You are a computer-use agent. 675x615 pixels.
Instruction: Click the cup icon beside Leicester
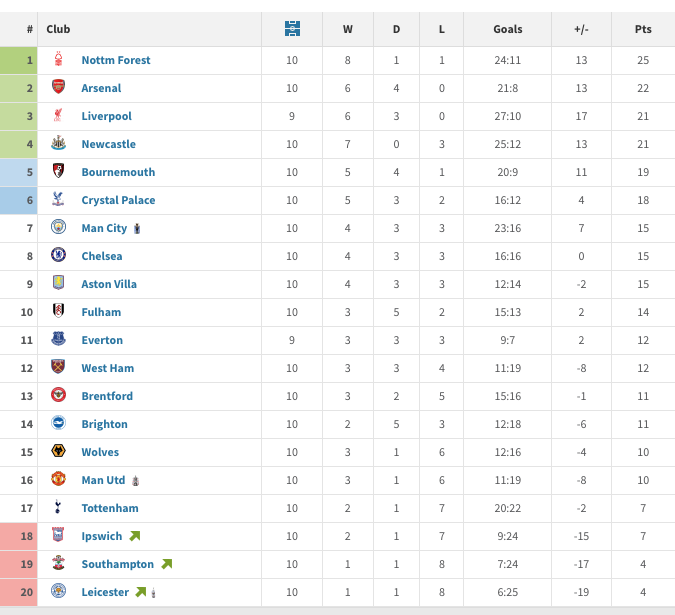[x=154, y=593]
